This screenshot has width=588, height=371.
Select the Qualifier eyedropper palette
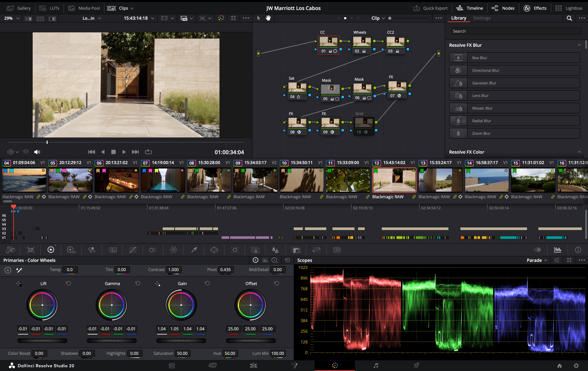(x=194, y=250)
